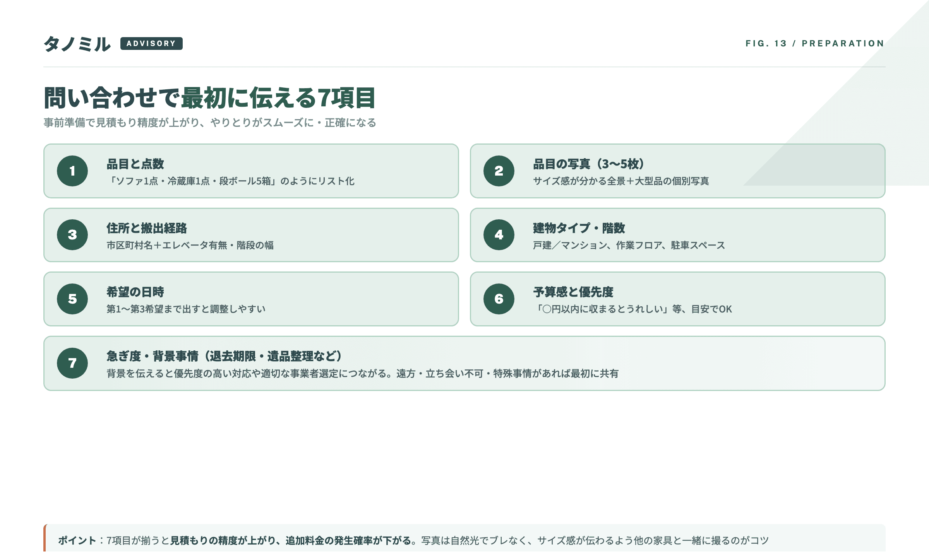Click the text サイズ感が分かる全景＋大型品の個別写真
Viewport: 929px width, 560px height.
point(621,181)
